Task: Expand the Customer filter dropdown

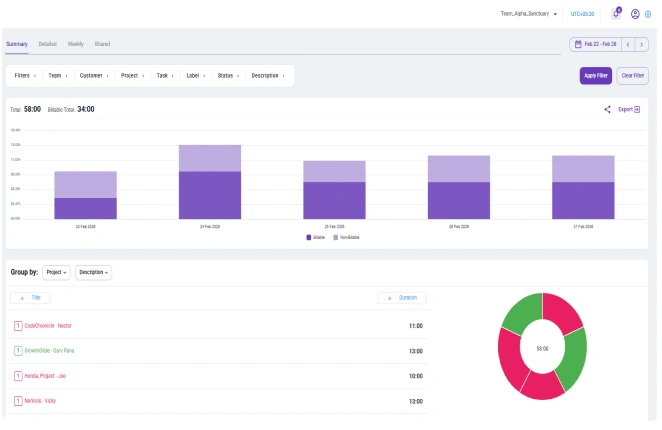Action: pyautogui.click(x=94, y=76)
